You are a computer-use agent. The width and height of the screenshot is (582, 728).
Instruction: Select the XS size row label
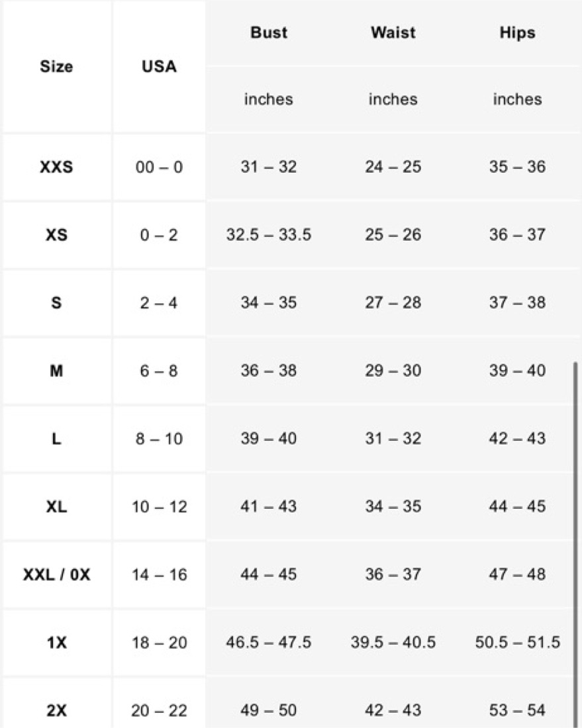coord(56,235)
